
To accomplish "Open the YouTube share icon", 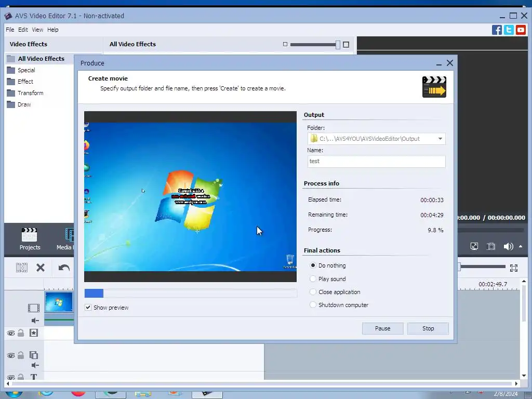I will point(521,30).
